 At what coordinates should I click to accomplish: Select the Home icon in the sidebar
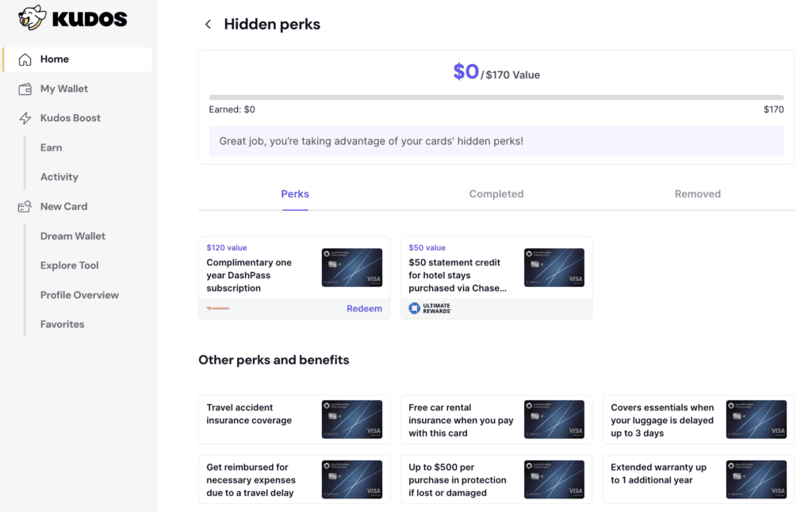(25, 59)
